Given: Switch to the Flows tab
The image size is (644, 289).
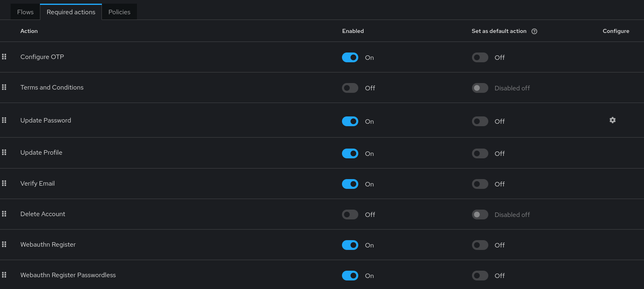Looking at the screenshot, I should (x=25, y=12).
